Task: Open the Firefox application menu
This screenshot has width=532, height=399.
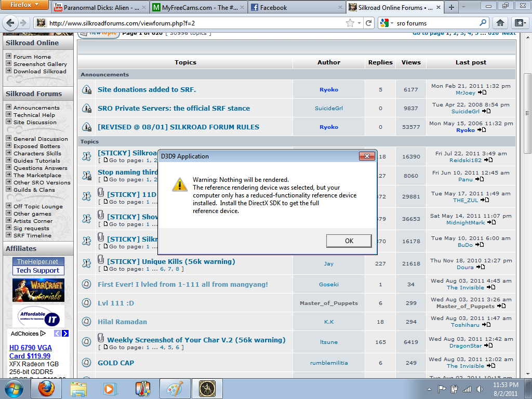Action: [x=25, y=5]
